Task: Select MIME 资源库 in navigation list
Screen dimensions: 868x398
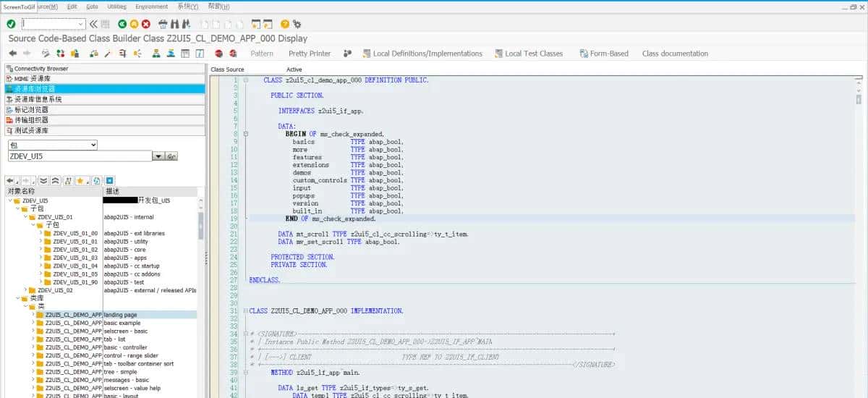Action: coord(104,78)
